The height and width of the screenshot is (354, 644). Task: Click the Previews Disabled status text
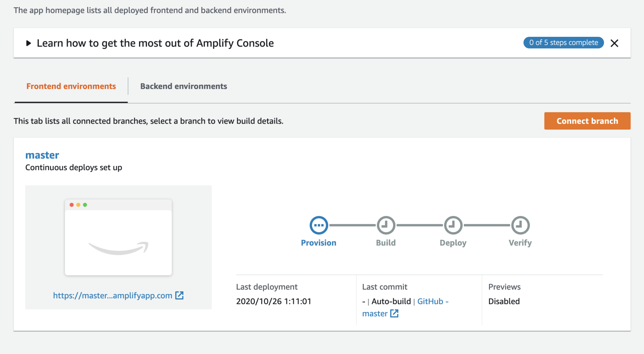tap(504, 301)
